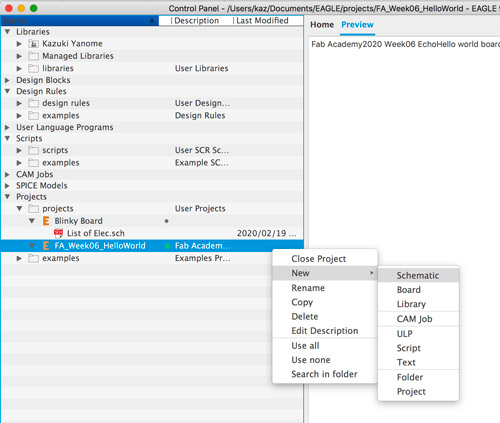
Task: Click the User Libraries description text
Action: [202, 68]
